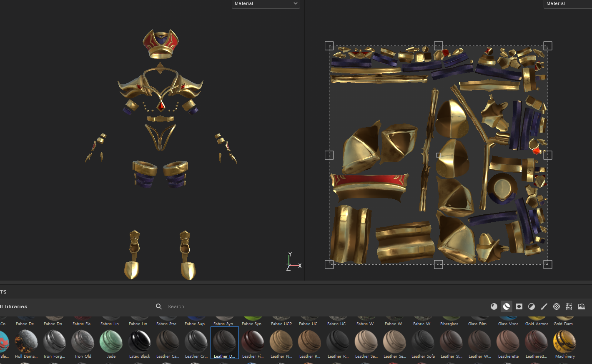Screen dimensions: 592x364
Task: Click the Fabric De... label
Action: coord(26,324)
